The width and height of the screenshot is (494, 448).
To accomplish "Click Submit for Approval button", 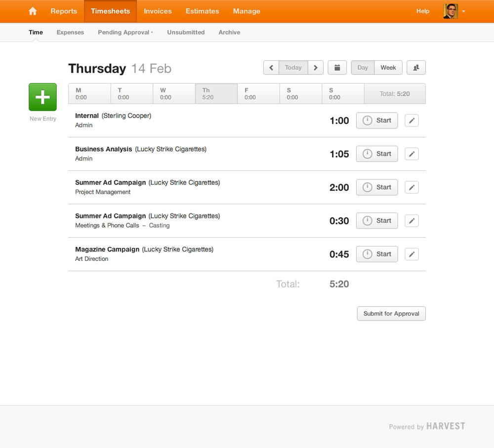I will pyautogui.click(x=391, y=314).
